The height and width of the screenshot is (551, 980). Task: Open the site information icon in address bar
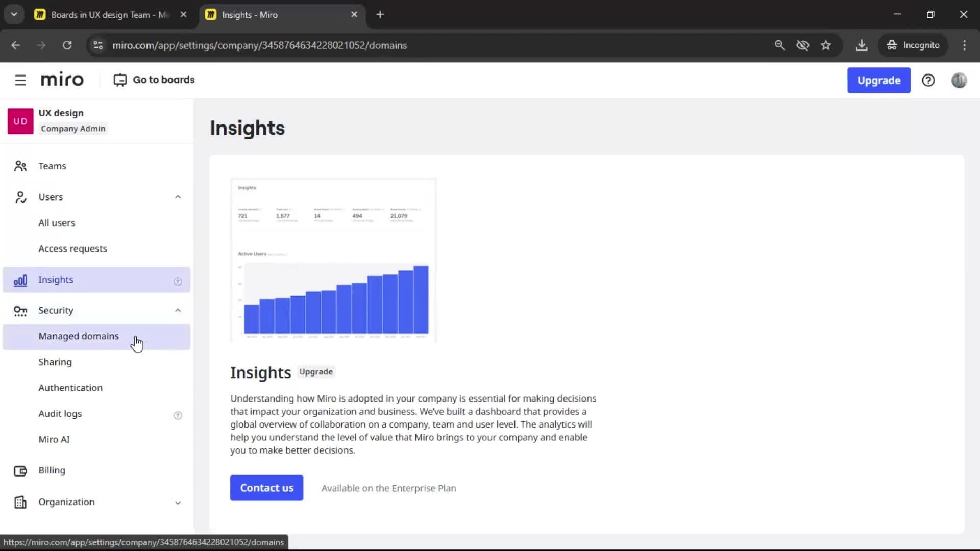(98, 45)
